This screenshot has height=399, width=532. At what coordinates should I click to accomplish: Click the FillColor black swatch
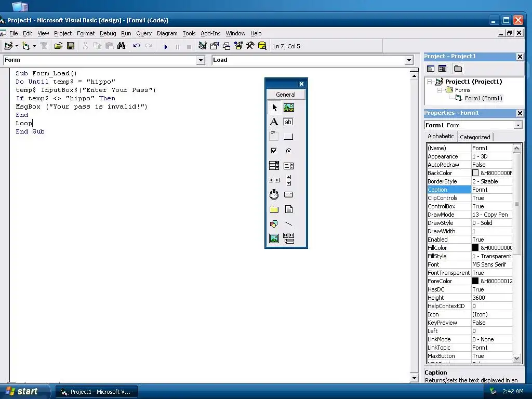(475, 248)
